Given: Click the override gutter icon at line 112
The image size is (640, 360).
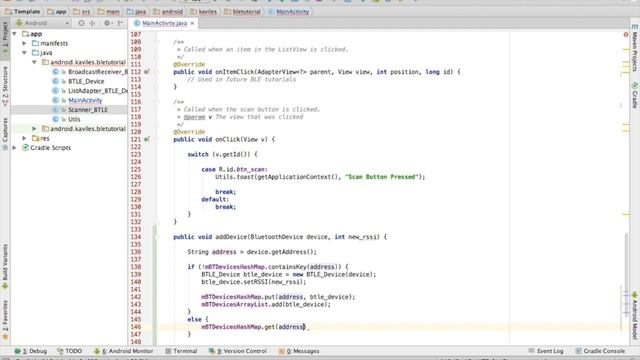Looking at the screenshot, I should [x=147, y=72].
